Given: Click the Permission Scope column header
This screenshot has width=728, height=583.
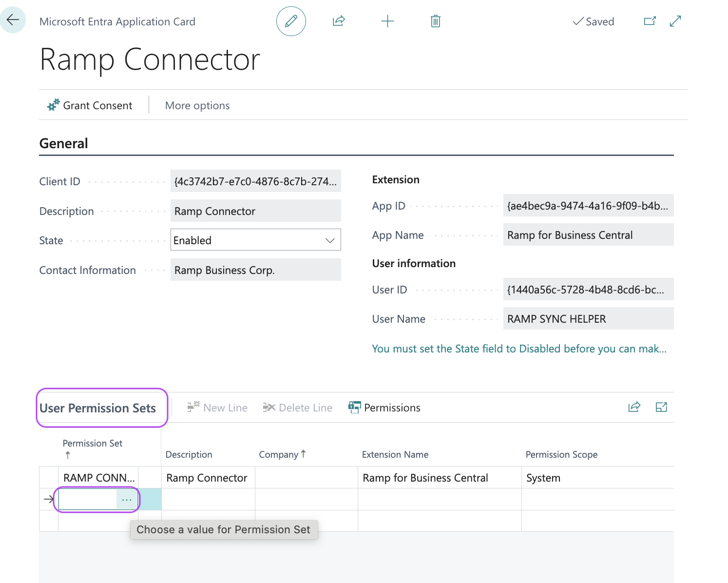Looking at the screenshot, I should coord(561,454).
